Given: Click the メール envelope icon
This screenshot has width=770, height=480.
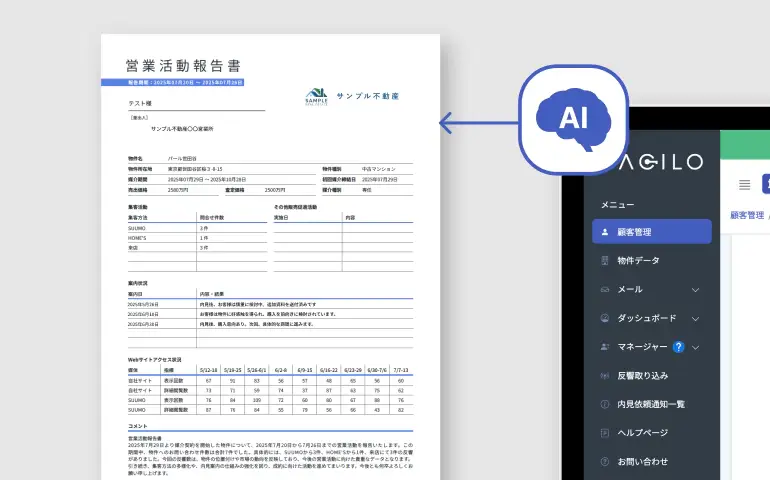Looking at the screenshot, I should [604, 290].
